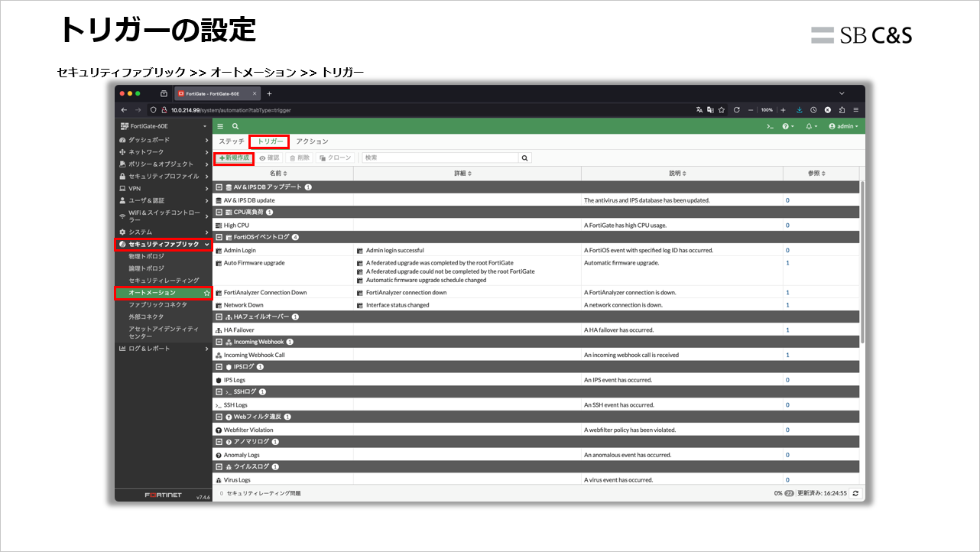This screenshot has height=552, width=980.
Task: Sort by the 詳細 column header
Action: pos(467,174)
